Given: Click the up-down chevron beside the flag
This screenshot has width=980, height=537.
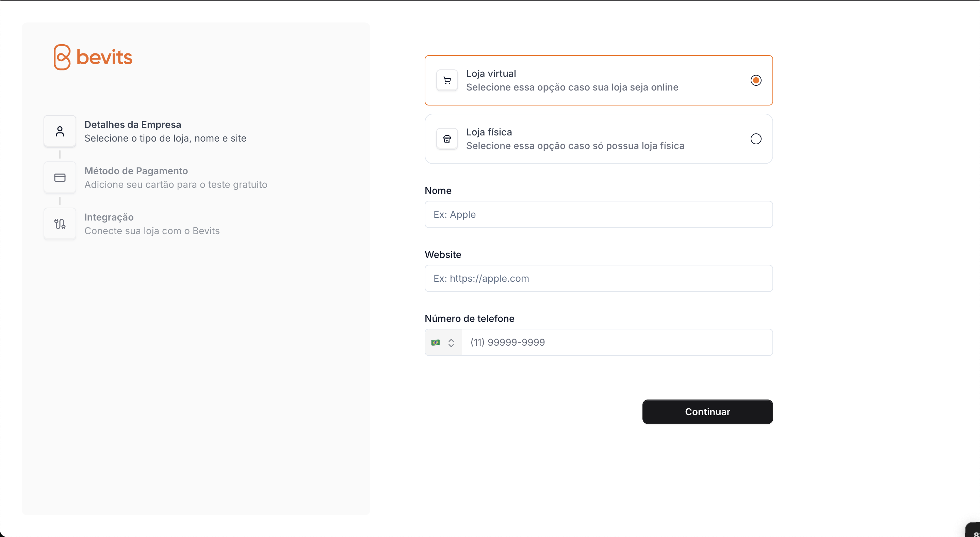Looking at the screenshot, I should (451, 343).
